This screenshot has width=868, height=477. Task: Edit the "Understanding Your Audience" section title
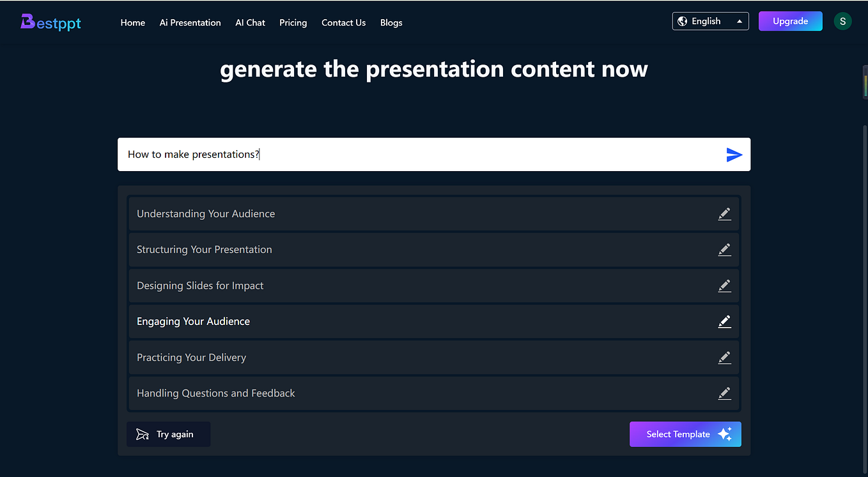pos(724,214)
